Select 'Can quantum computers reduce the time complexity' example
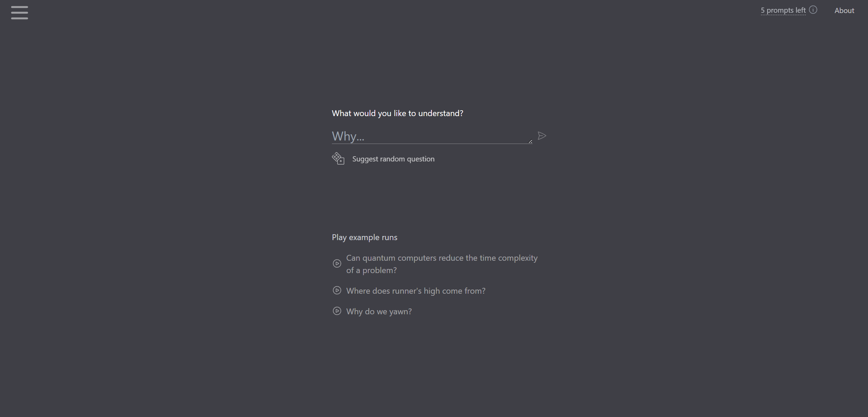Screen dimensions: 868x417 tap(442, 258)
